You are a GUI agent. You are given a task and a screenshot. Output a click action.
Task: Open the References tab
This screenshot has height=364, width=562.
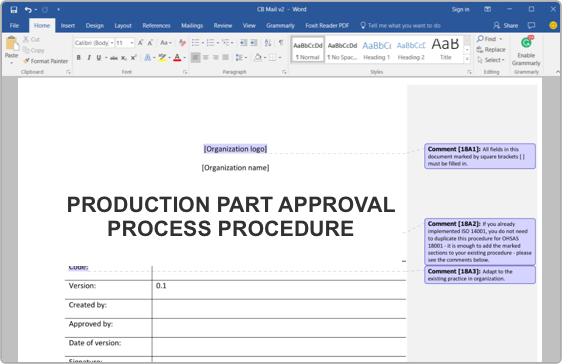tap(156, 25)
